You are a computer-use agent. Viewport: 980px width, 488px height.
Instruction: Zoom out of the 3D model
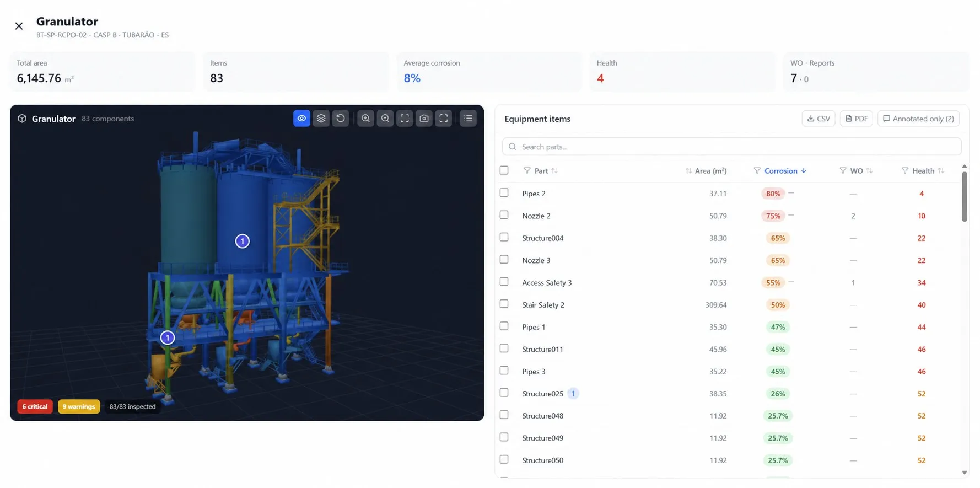click(x=385, y=118)
